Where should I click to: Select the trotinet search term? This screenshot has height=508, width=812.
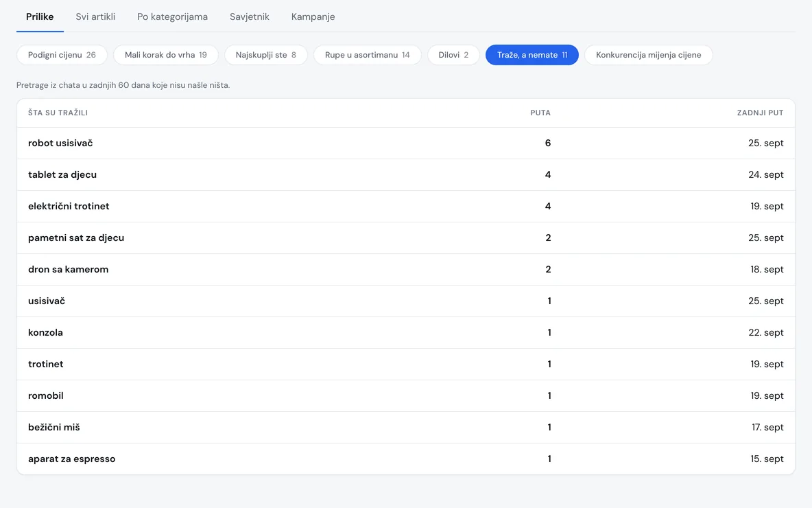(x=45, y=365)
